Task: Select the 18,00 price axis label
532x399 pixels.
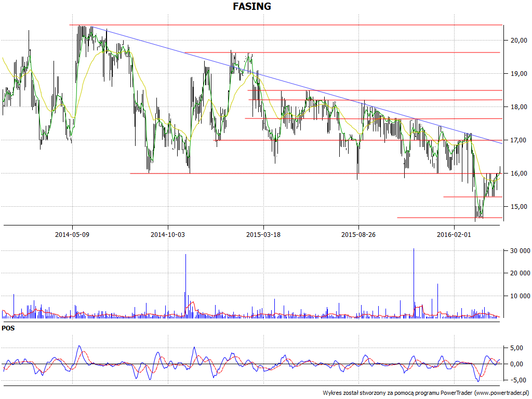Action: click(x=519, y=107)
